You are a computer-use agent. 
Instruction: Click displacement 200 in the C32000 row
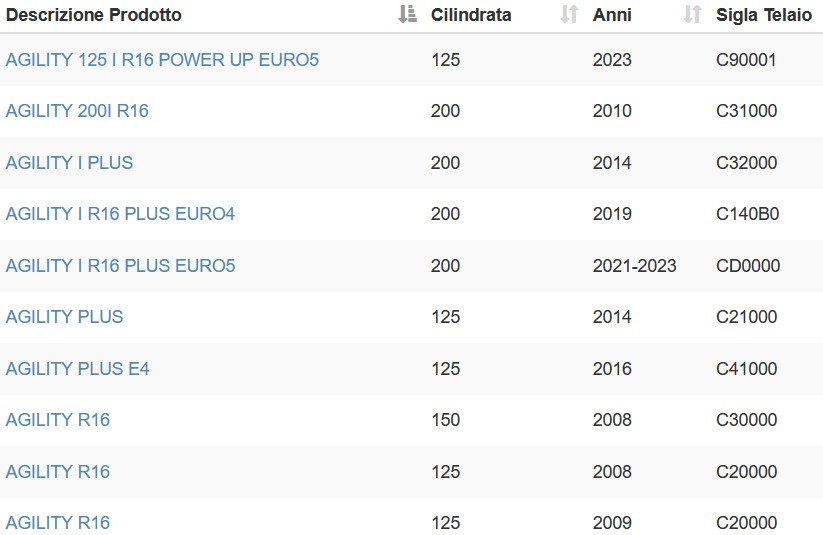click(445, 163)
